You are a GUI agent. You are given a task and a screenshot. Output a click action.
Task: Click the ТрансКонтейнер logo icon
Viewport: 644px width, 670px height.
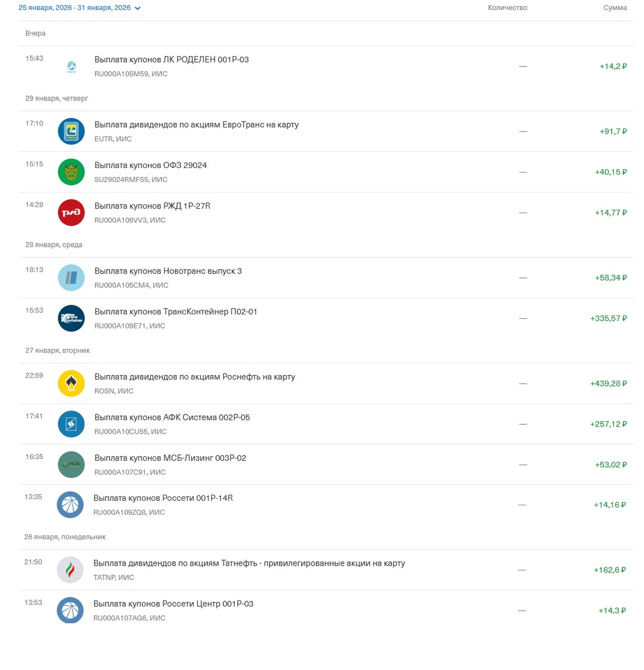coord(71,318)
